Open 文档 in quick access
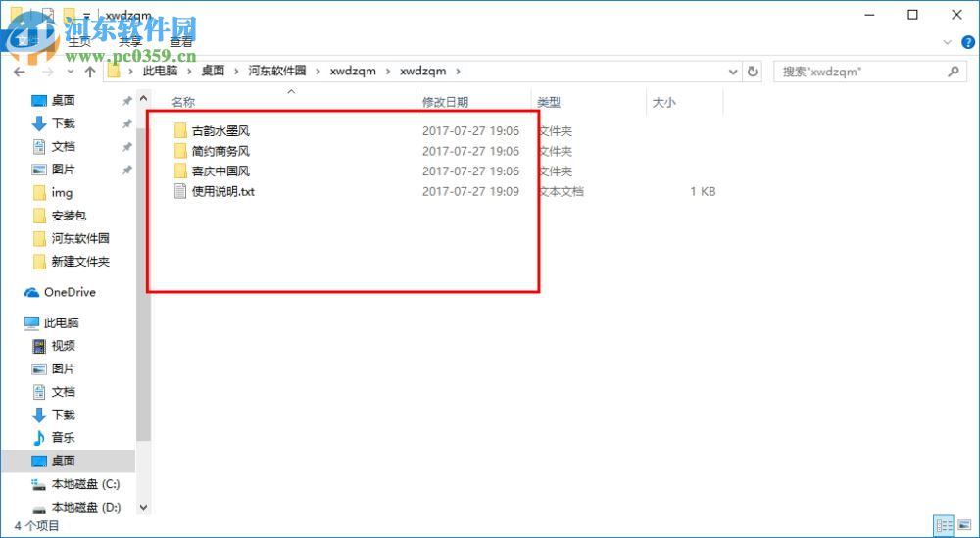The width and height of the screenshot is (980, 538). pos(63,147)
